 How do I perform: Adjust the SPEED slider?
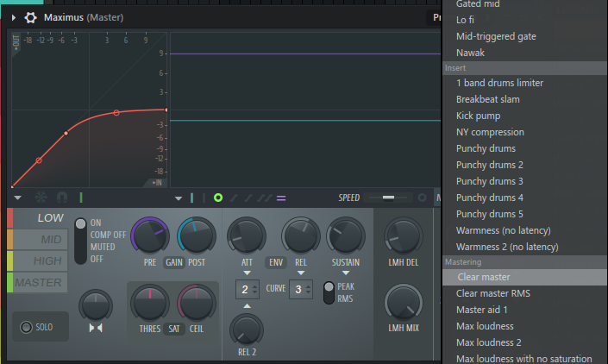388,198
